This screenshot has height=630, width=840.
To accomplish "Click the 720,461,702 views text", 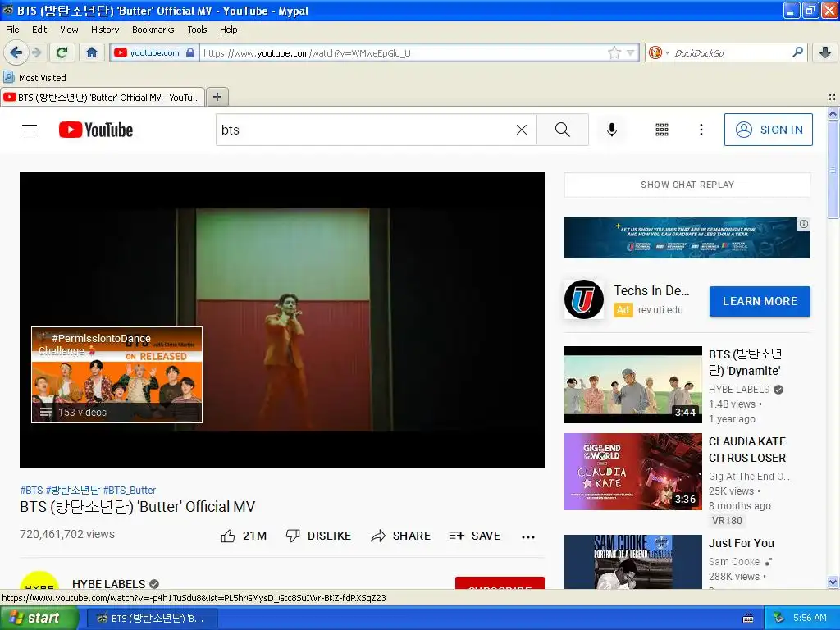I will [x=67, y=534].
